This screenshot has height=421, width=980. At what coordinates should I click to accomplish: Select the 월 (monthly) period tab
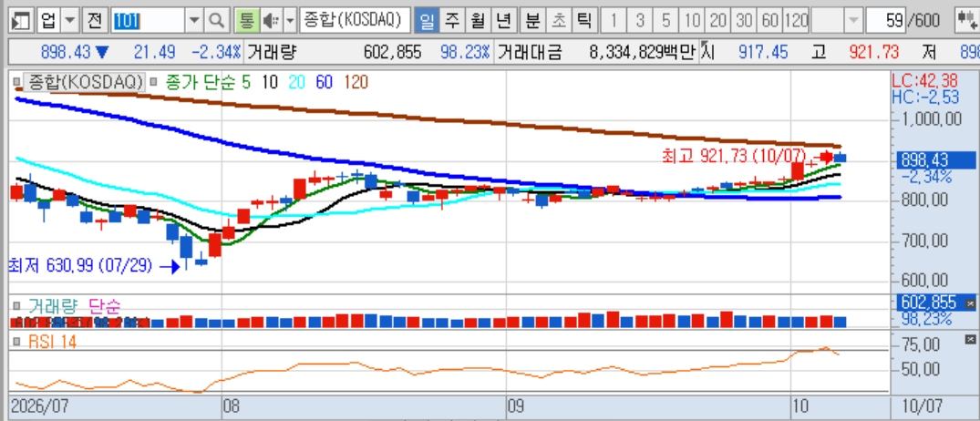(x=477, y=21)
